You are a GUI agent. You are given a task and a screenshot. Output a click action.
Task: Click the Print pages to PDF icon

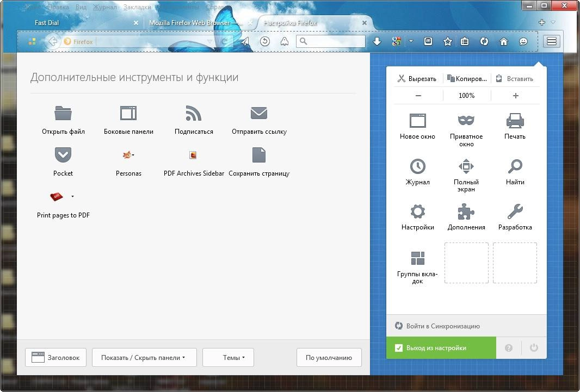57,197
